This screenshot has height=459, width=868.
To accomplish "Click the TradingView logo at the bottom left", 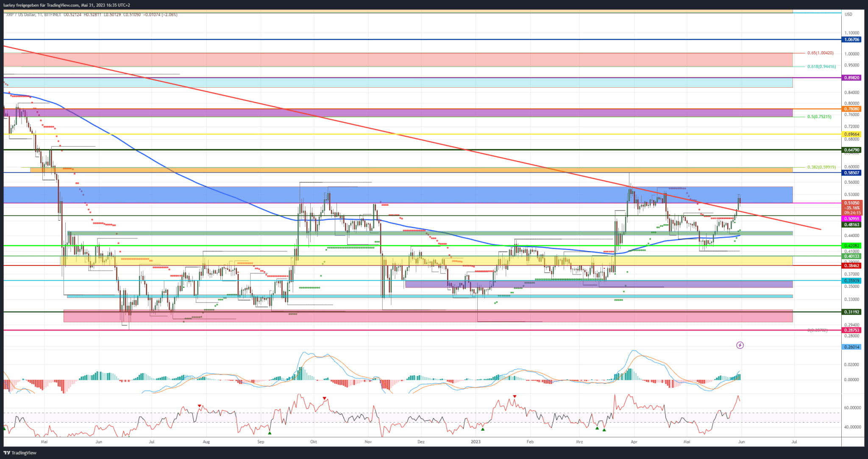I will tap(20, 453).
